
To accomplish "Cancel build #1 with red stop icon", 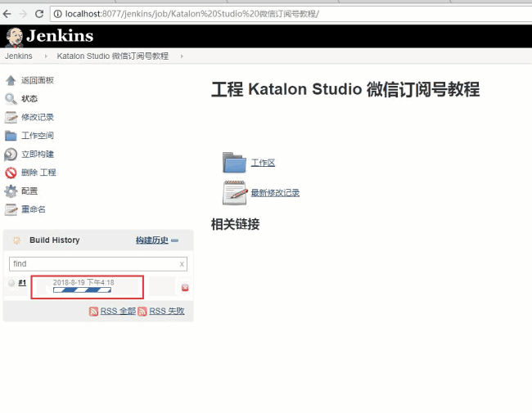I will tap(185, 288).
